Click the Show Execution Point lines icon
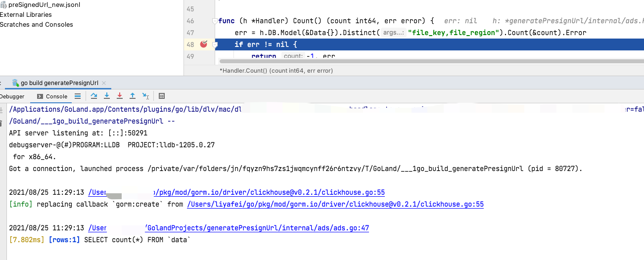The height and width of the screenshot is (260, 644). (x=78, y=96)
